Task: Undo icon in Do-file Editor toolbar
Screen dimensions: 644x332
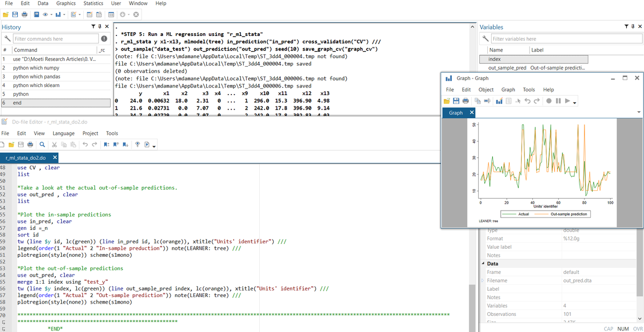Action: click(85, 145)
